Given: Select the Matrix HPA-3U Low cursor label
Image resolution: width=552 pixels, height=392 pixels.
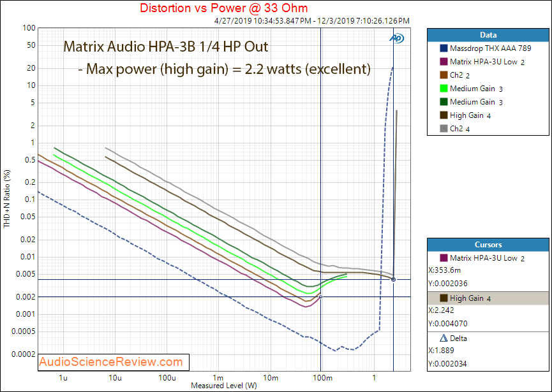Looking at the screenshot, I should [x=487, y=258].
